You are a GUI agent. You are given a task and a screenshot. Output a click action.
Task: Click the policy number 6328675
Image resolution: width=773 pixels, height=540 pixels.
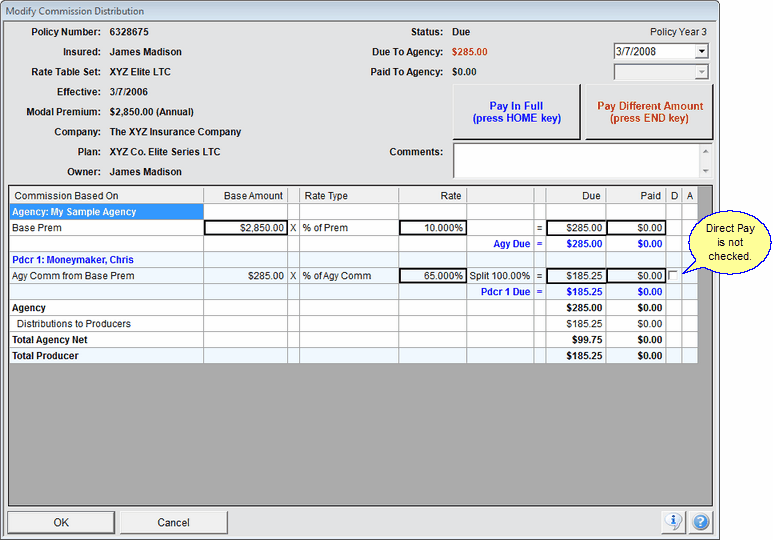129,32
